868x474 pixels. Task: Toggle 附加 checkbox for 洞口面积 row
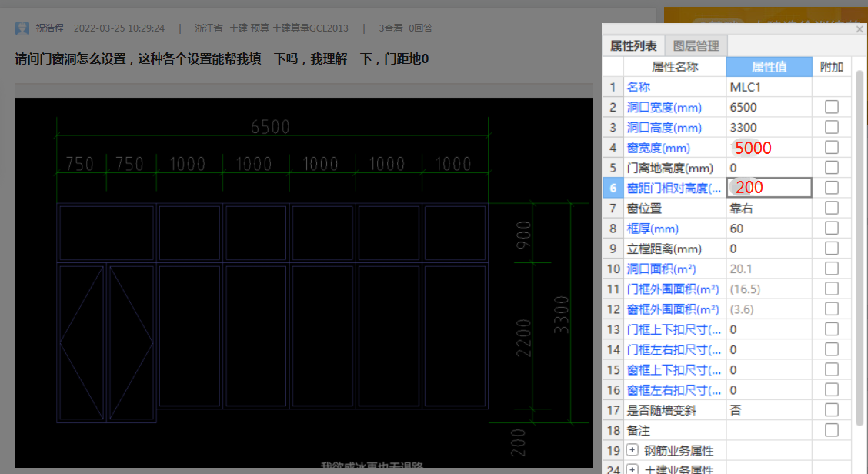[832, 269]
